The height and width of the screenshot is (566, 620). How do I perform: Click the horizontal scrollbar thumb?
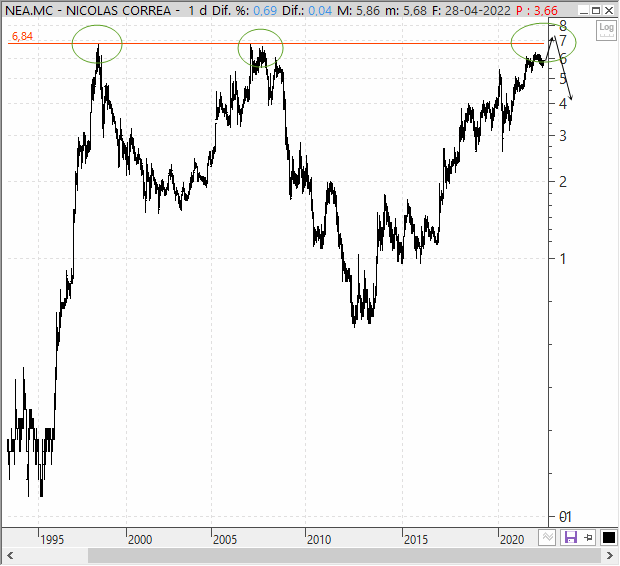pos(344,556)
